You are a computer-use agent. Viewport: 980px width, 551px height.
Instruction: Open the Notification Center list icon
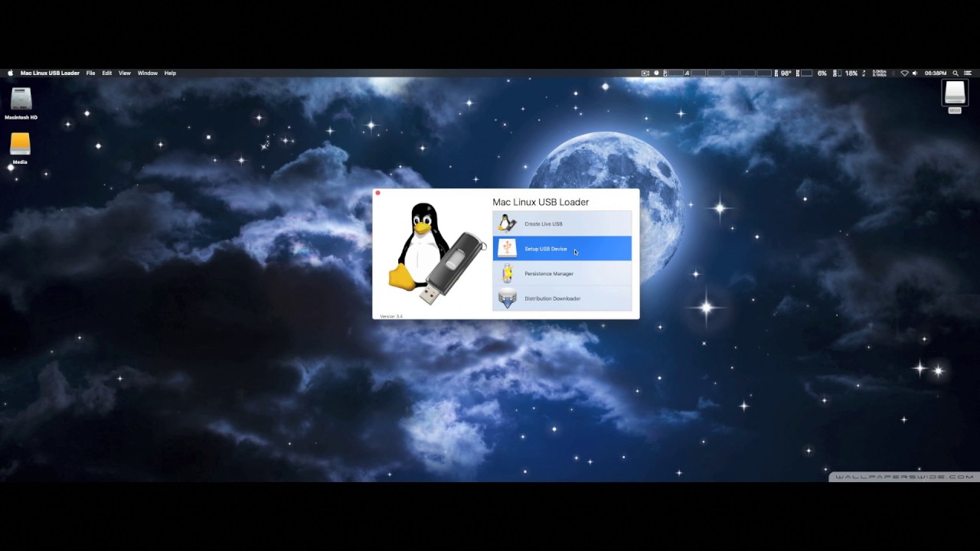(969, 73)
